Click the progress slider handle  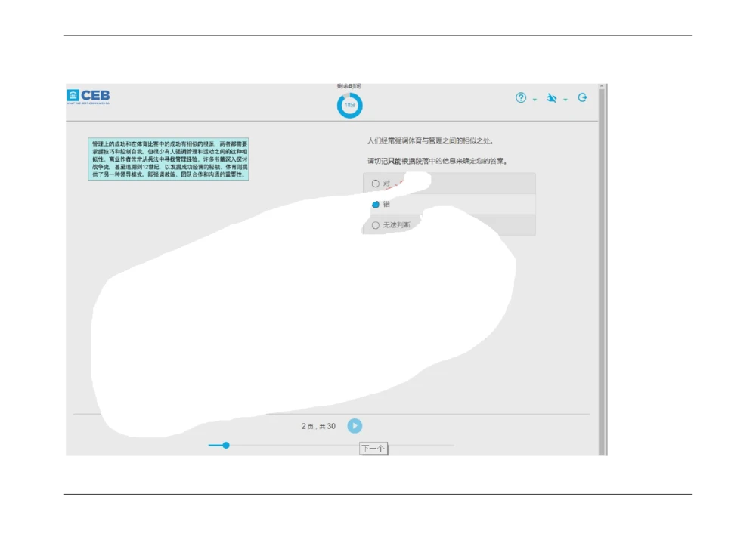tap(225, 446)
